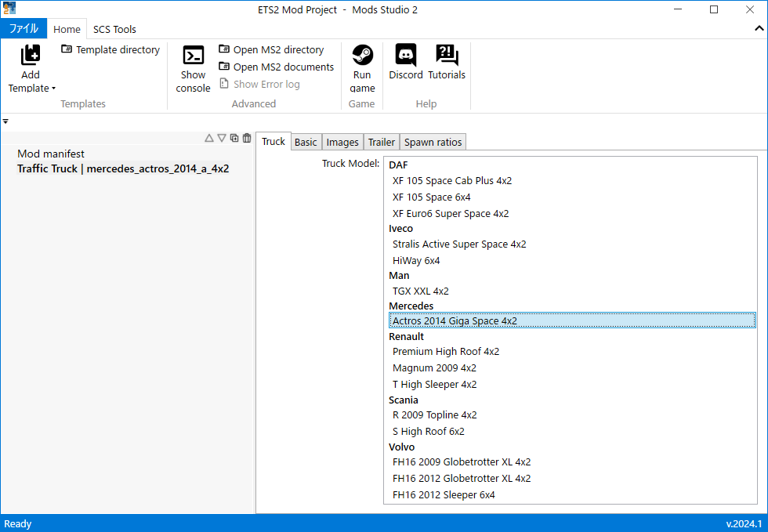Switch to the Images tab
Viewport: 768px width, 532px height.
tap(342, 142)
